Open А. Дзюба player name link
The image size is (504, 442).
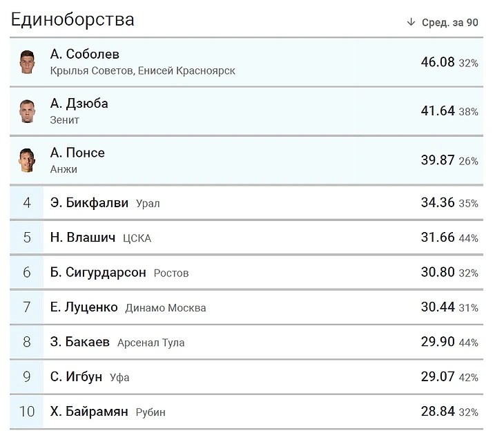pyautogui.click(x=79, y=104)
